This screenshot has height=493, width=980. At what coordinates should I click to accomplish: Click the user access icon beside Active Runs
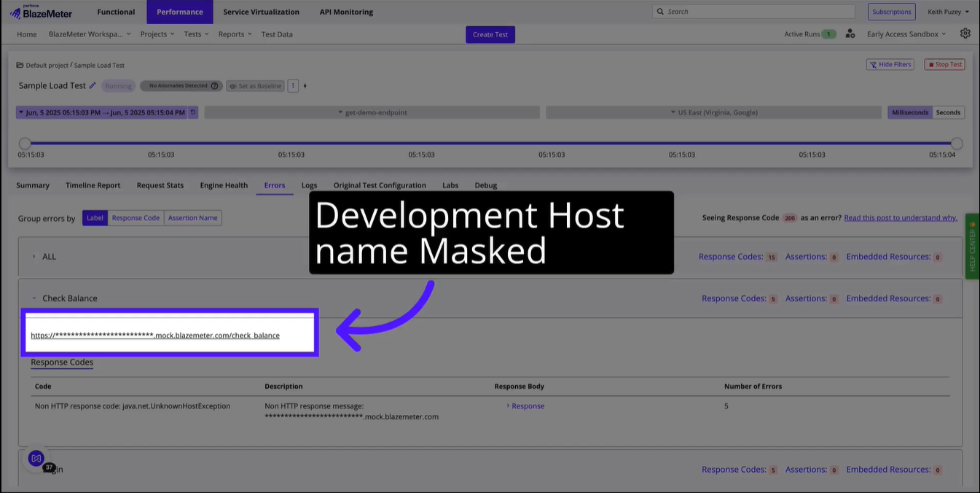click(x=850, y=34)
